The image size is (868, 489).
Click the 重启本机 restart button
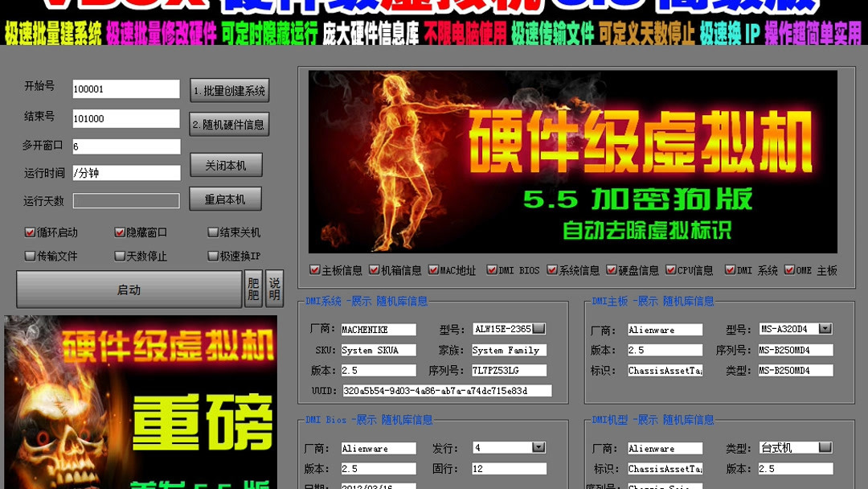tap(227, 199)
